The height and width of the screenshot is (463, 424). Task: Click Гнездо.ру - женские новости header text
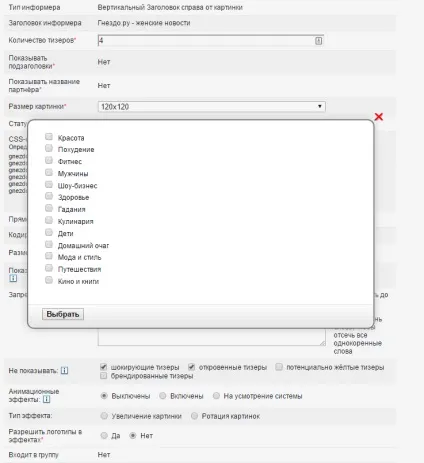tap(144, 23)
